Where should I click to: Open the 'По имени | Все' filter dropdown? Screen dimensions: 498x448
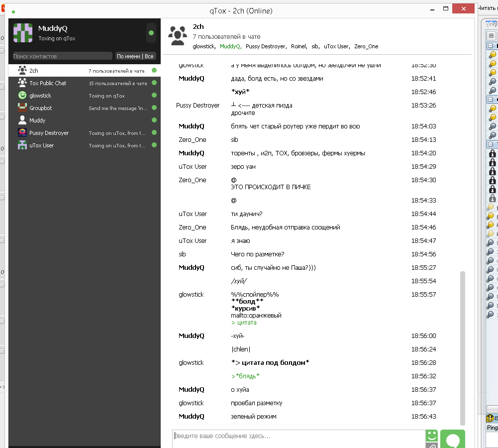click(x=135, y=56)
